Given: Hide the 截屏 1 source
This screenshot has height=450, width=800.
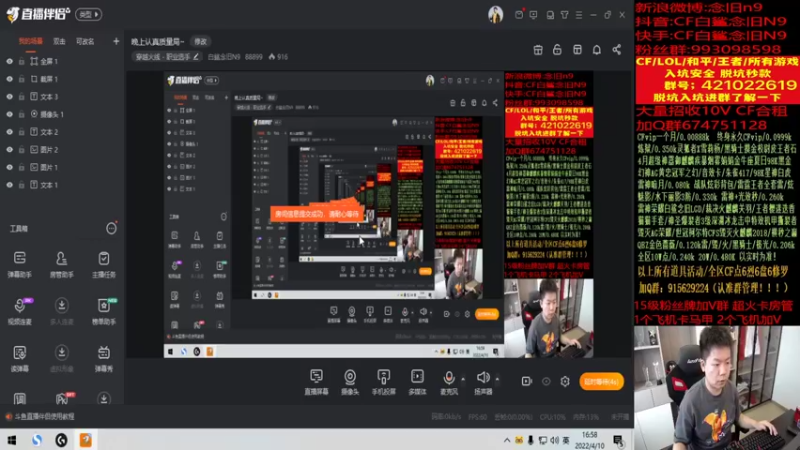Looking at the screenshot, I should (9, 79).
